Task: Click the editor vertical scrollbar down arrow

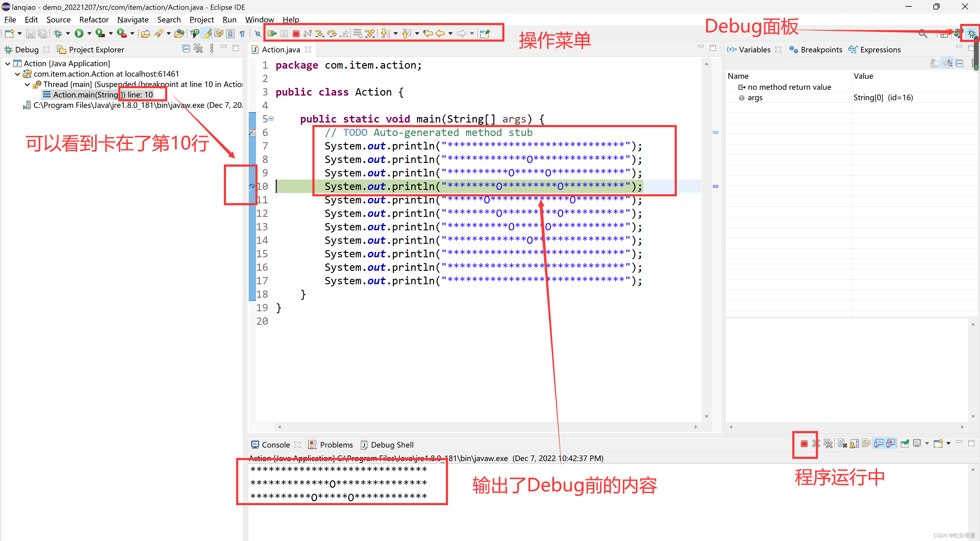Action: click(x=707, y=416)
